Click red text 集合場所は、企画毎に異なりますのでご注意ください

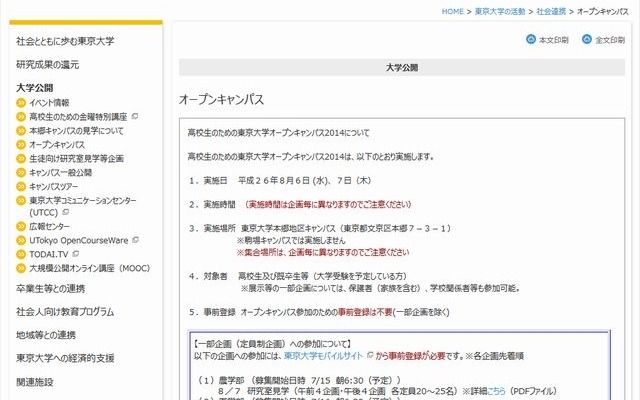[323, 252]
